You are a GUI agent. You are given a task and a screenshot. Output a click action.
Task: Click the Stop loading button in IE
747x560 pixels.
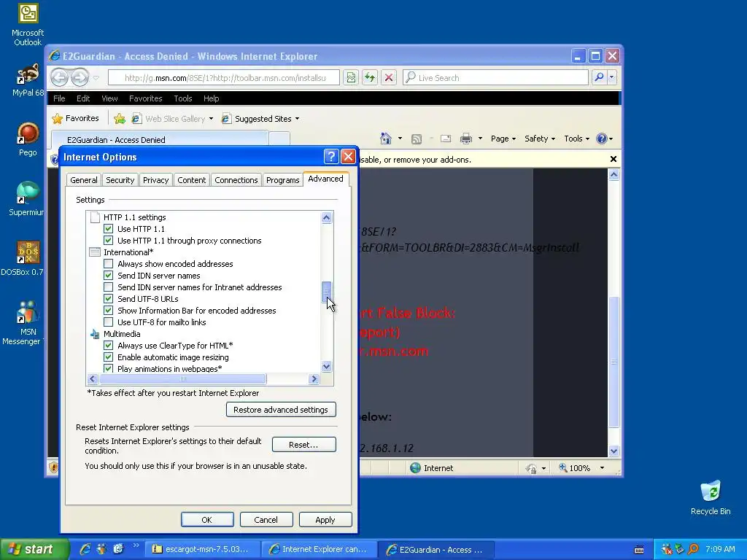389,77
